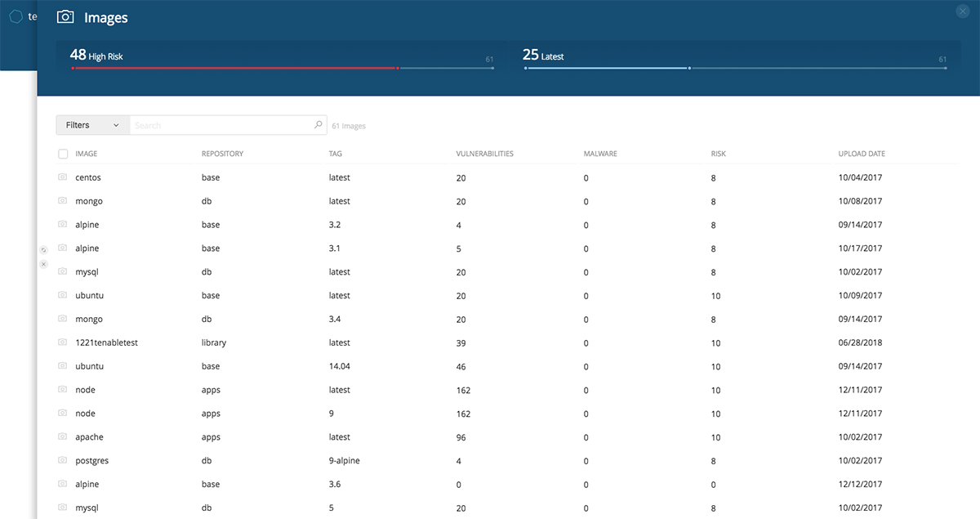Expand the chevron next to Filters
980x519 pixels.
(x=116, y=124)
